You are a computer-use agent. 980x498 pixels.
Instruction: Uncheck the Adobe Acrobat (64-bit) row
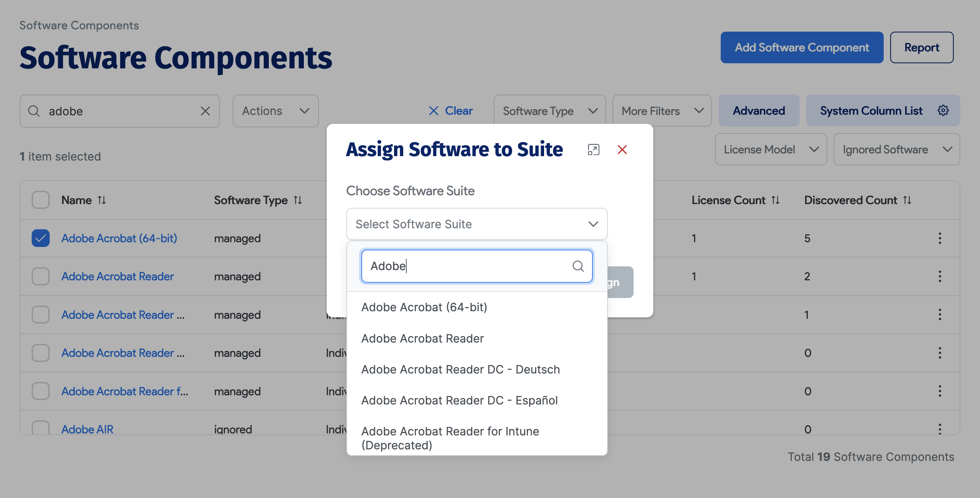[40, 238]
